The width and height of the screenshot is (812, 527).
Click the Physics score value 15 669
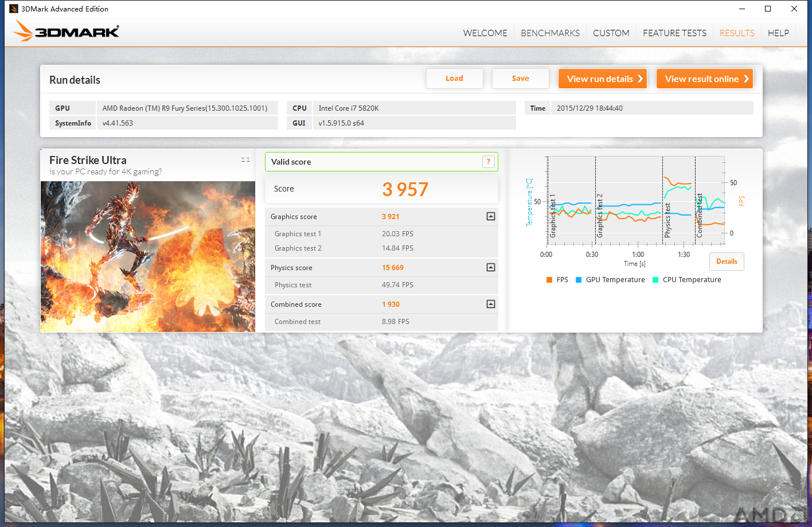(393, 267)
